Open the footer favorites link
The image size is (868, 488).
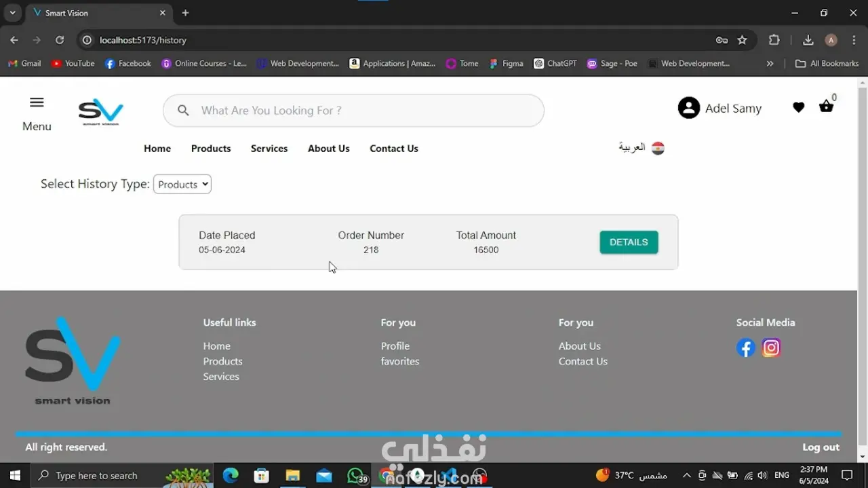[400, 362]
